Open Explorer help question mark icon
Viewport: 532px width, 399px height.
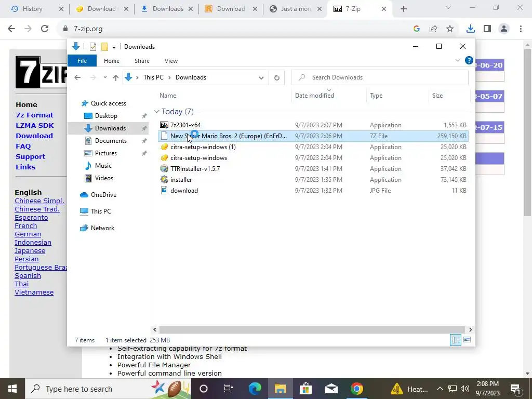tap(469, 60)
